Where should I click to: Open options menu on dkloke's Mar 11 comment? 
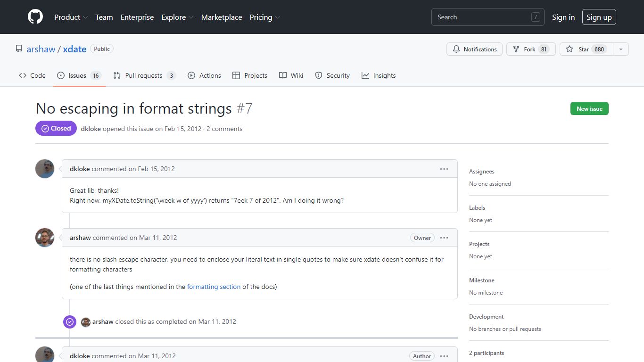click(444, 356)
